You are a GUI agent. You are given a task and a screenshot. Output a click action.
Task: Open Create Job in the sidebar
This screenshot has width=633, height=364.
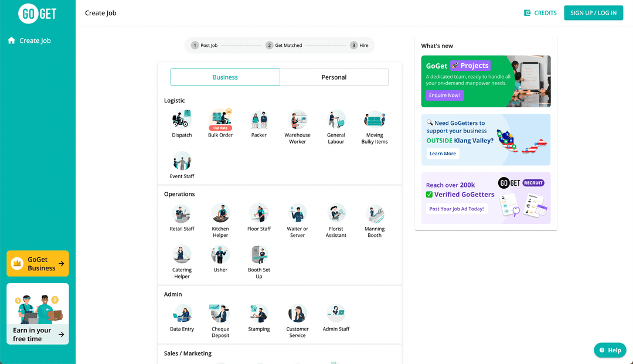pyautogui.click(x=35, y=41)
